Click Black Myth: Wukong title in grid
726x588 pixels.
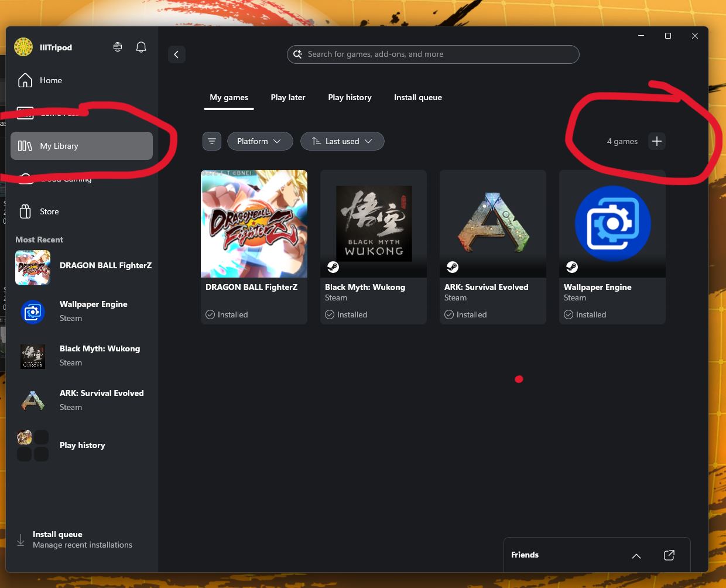click(365, 287)
